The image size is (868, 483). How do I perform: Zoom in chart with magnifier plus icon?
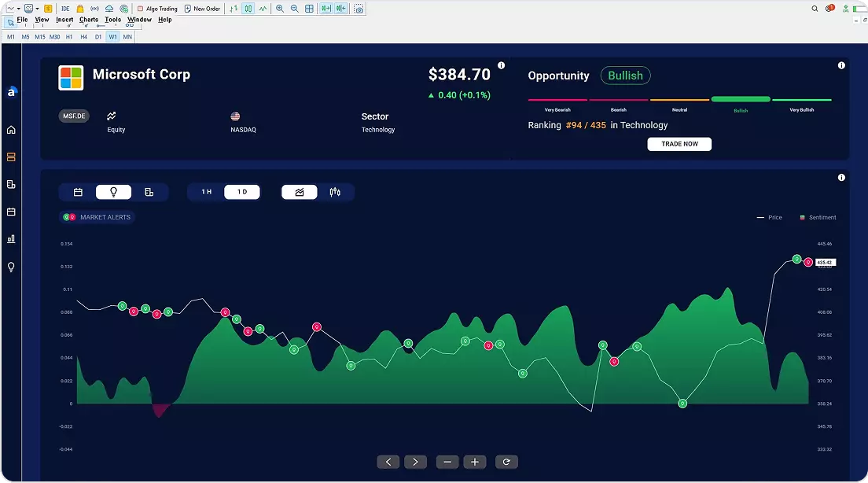pos(280,9)
